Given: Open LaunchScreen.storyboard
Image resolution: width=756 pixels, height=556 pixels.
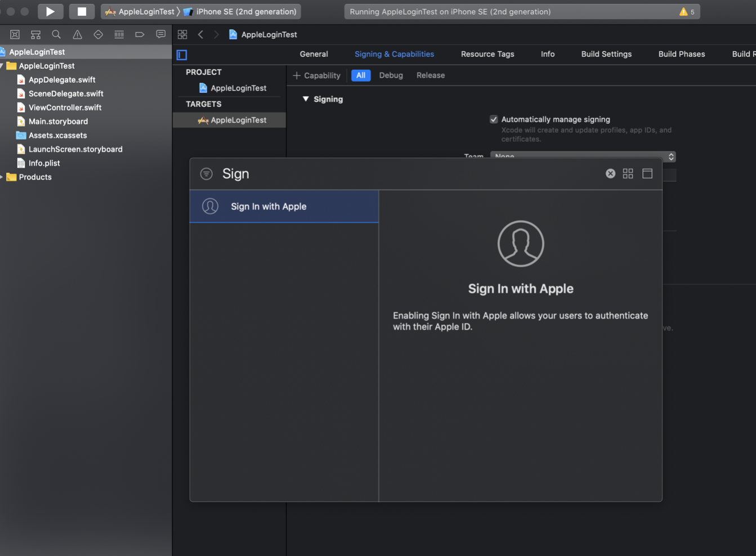Looking at the screenshot, I should click(x=75, y=149).
